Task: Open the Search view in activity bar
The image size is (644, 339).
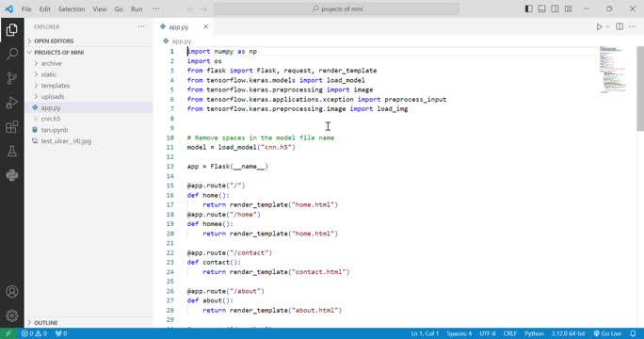Action: pyautogui.click(x=12, y=54)
